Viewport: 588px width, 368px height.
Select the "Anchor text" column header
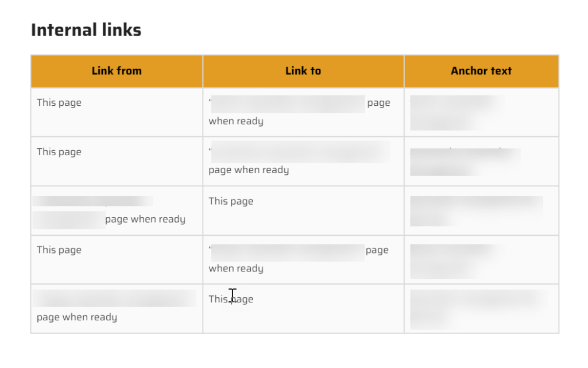click(x=482, y=71)
